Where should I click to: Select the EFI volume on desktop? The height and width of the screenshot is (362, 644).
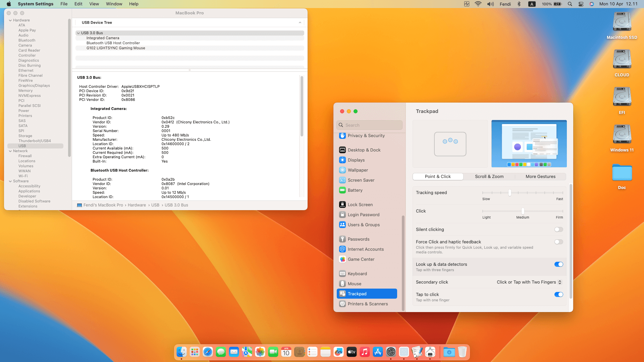(x=622, y=97)
